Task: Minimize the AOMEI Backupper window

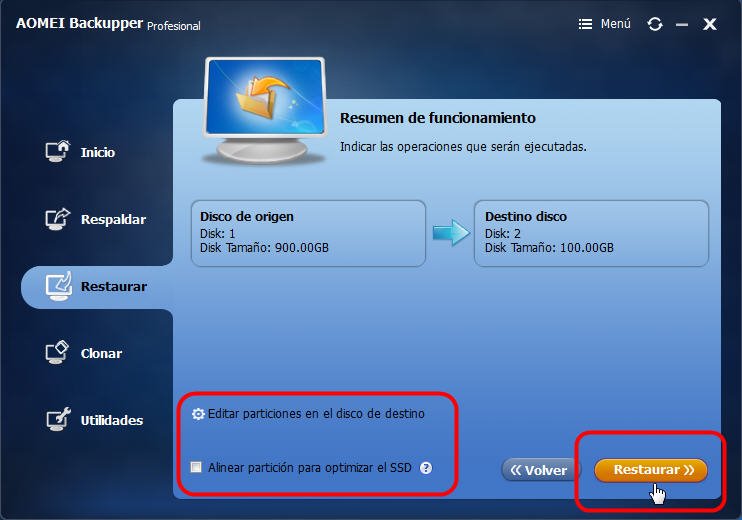Action: (x=682, y=24)
